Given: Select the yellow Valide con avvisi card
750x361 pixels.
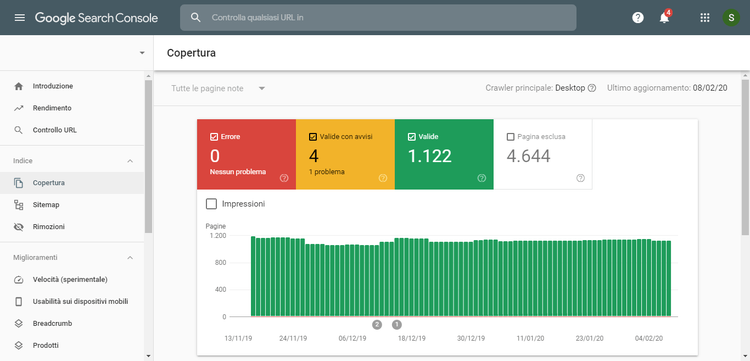Looking at the screenshot, I should coord(345,154).
